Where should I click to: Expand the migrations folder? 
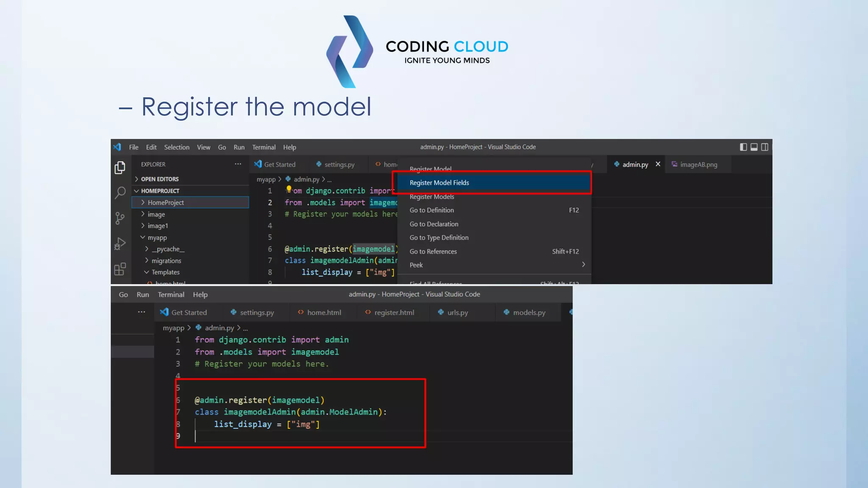166,261
